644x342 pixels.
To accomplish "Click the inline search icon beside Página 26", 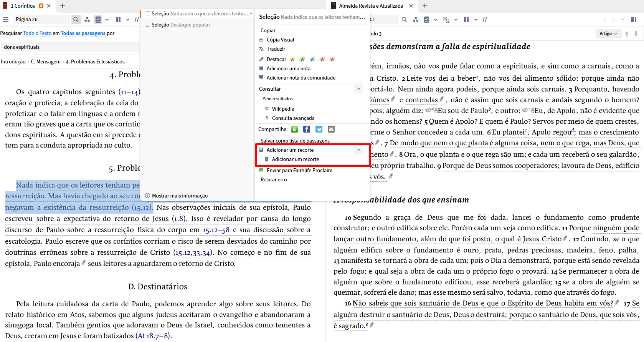I will 76,20.
